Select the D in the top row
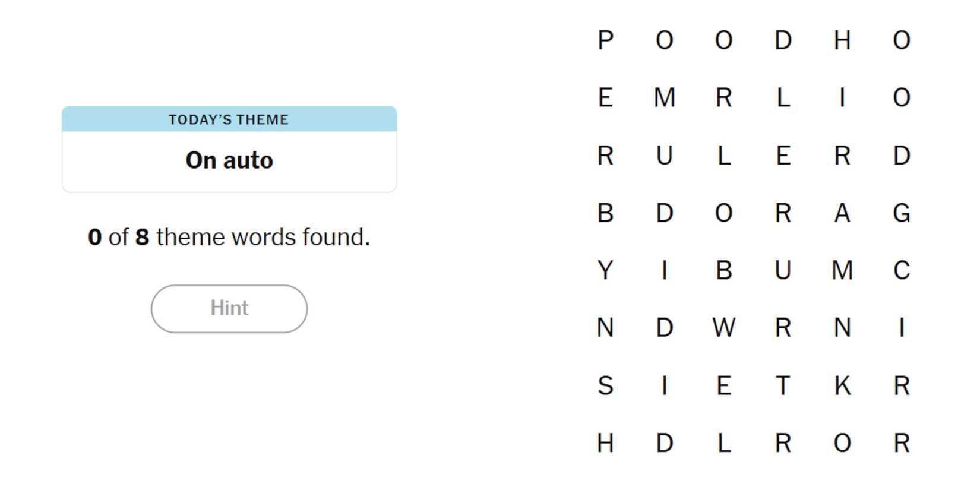The image size is (980, 490). [783, 40]
